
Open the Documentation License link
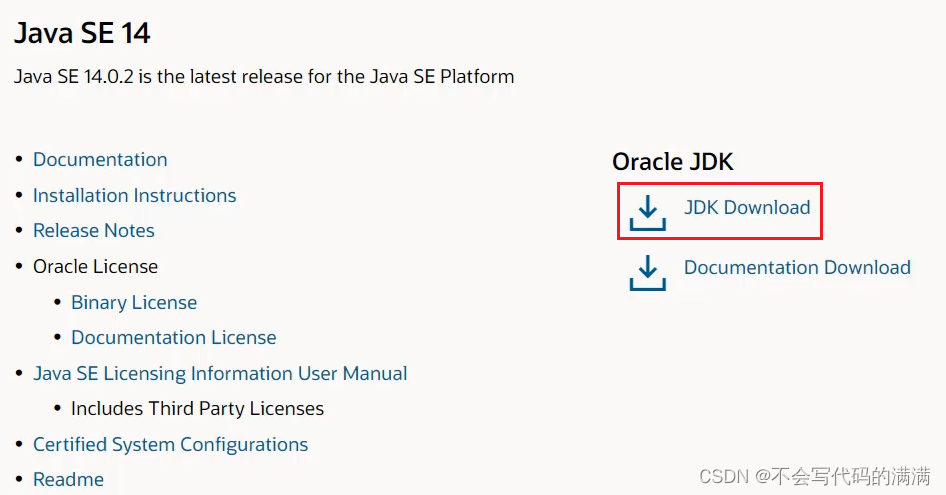tap(174, 337)
